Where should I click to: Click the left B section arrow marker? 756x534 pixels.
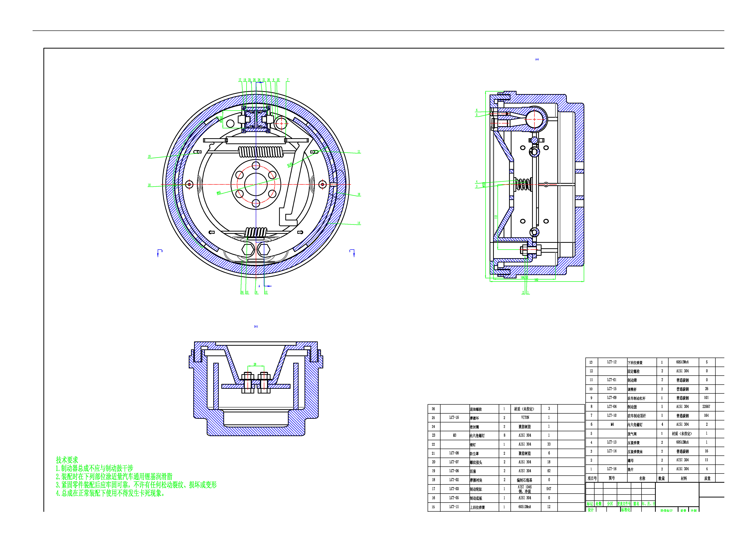click(158, 253)
